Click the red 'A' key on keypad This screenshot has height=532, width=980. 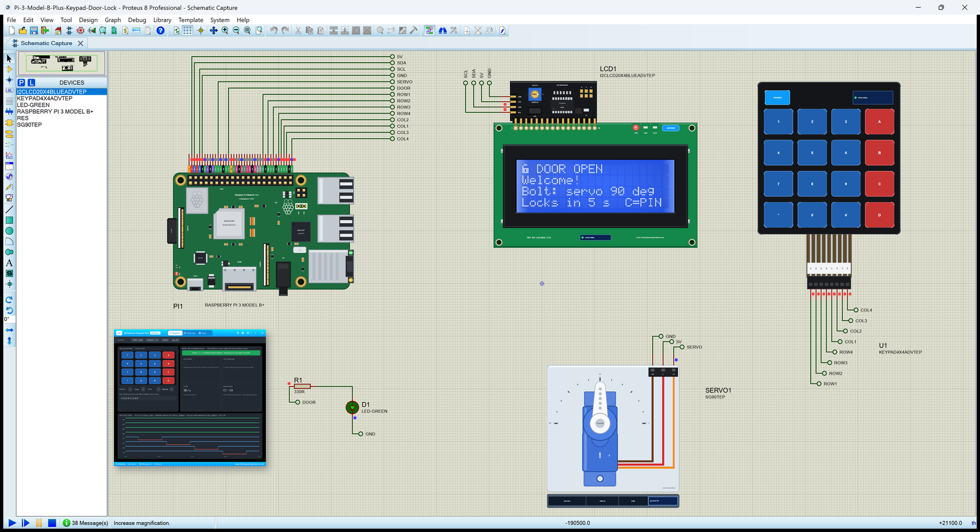click(879, 121)
